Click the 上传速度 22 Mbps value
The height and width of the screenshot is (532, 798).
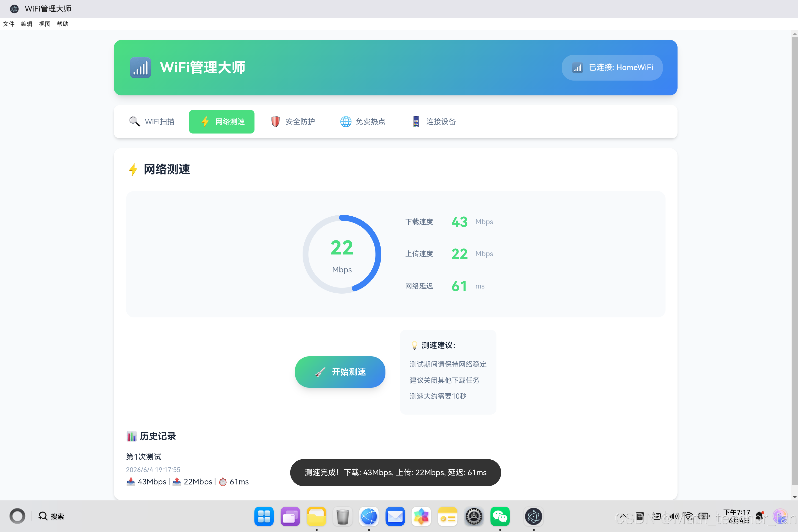[459, 254]
